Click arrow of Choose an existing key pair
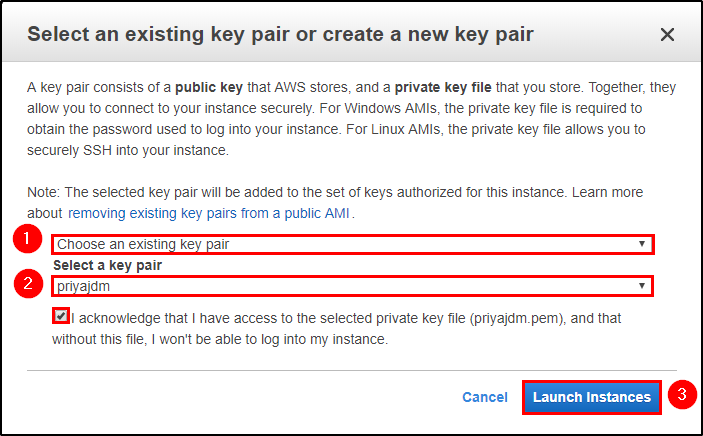 642,244
